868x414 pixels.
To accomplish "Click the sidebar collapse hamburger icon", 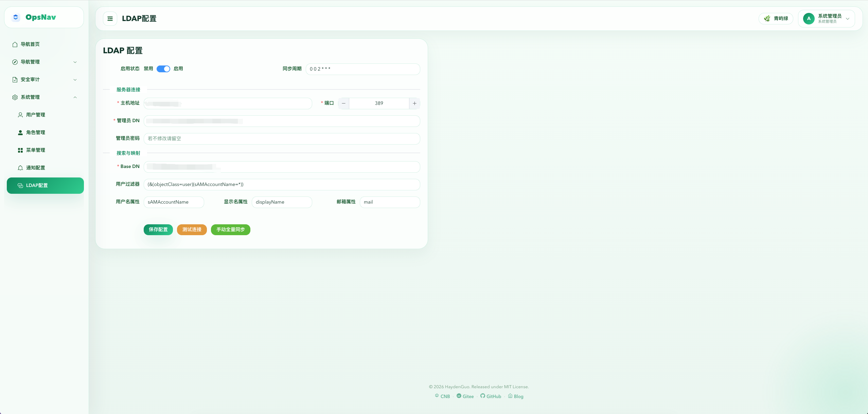I will [110, 19].
